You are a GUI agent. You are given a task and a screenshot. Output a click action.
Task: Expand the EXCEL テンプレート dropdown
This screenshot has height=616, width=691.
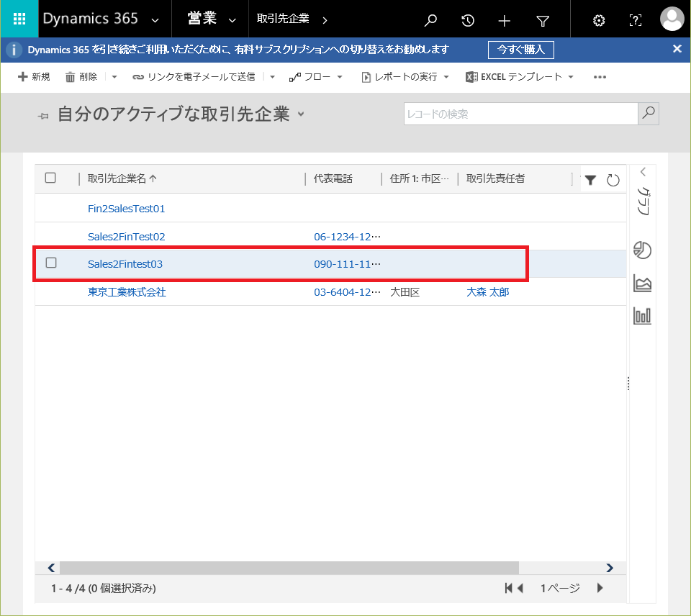coord(519,77)
